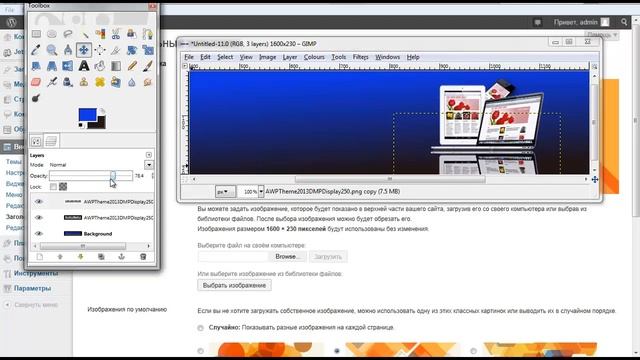This screenshot has width=640, height=360.
Task: Select the Bucket Fill tool
Action: pos(100,66)
